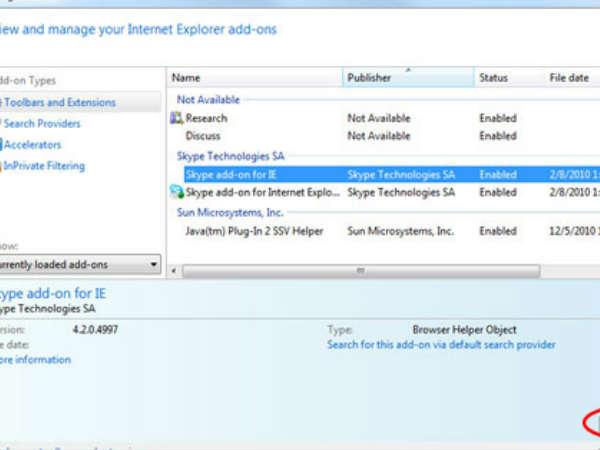Click the horizontal scrollbar thumb
Viewport: 600px width, 450px height.
361,271
